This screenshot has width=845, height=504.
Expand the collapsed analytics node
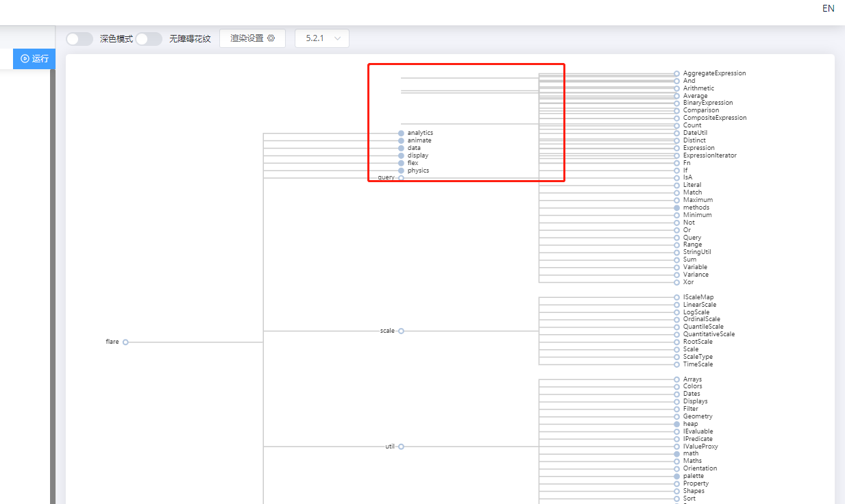[401, 132]
